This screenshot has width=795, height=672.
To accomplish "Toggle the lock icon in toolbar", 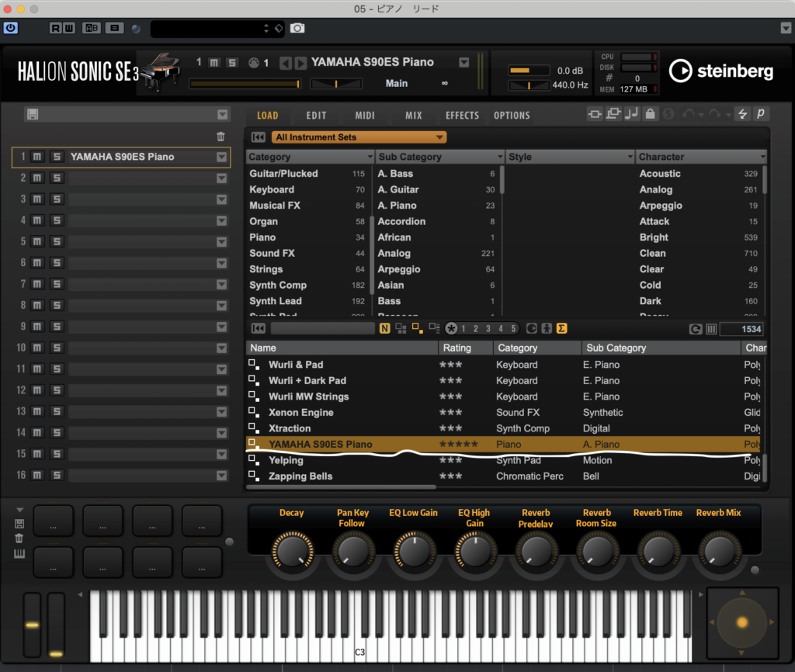I will (650, 115).
